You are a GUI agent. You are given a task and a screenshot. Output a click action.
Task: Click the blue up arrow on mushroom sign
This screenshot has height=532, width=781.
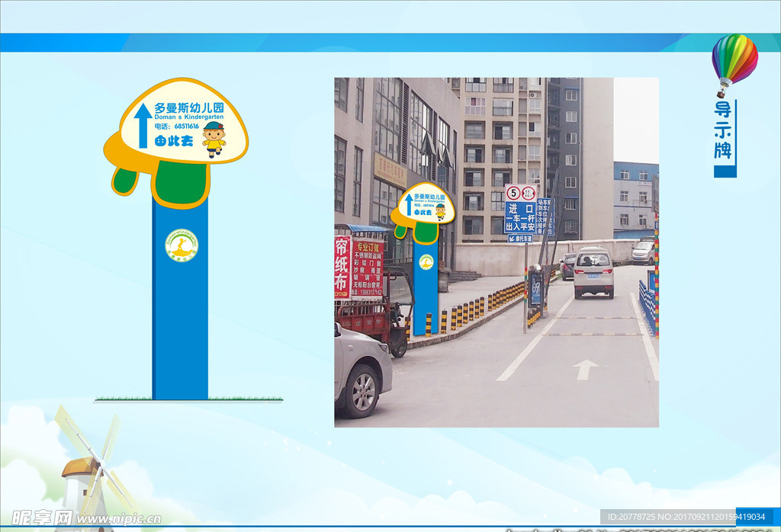click(143, 125)
